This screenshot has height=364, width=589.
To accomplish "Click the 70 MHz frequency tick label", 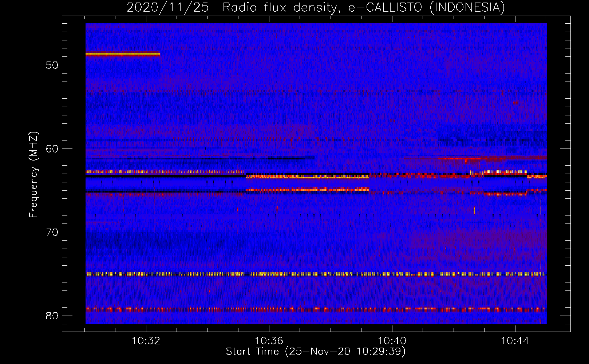I will coord(52,232).
